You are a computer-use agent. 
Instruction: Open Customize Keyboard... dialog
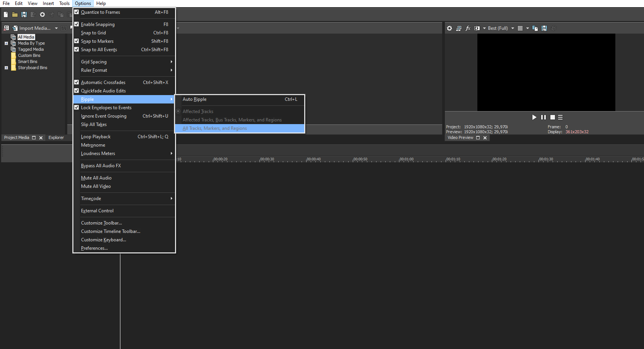(124, 240)
